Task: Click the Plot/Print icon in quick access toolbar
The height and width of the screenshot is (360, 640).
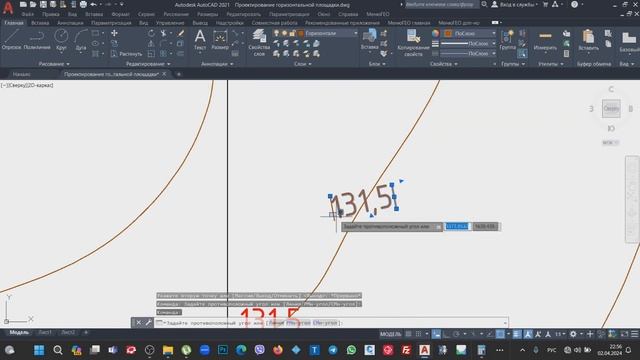Action: pos(83,4)
